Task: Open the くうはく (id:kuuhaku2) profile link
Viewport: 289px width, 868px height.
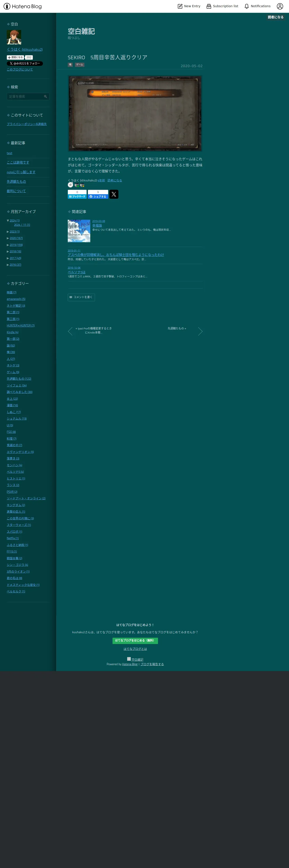Action: 25,50
